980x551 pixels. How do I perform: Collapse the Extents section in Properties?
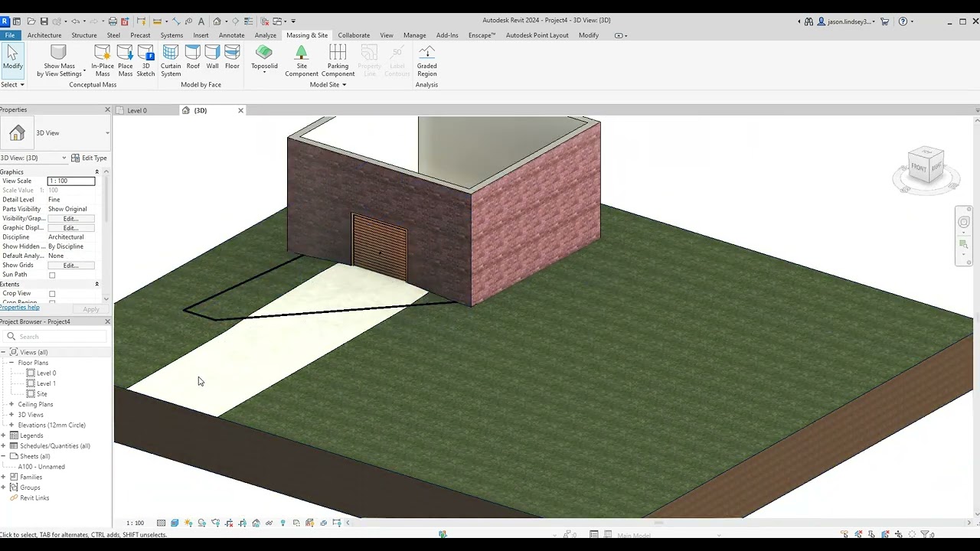coord(96,284)
